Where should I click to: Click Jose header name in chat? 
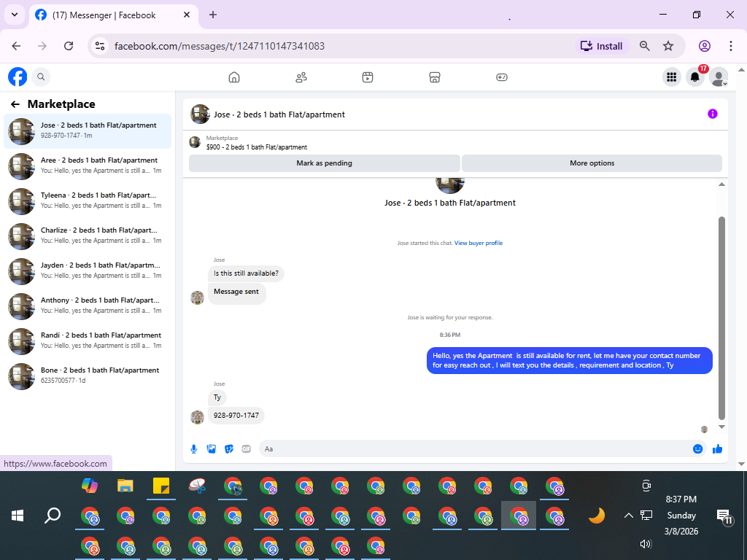click(279, 114)
